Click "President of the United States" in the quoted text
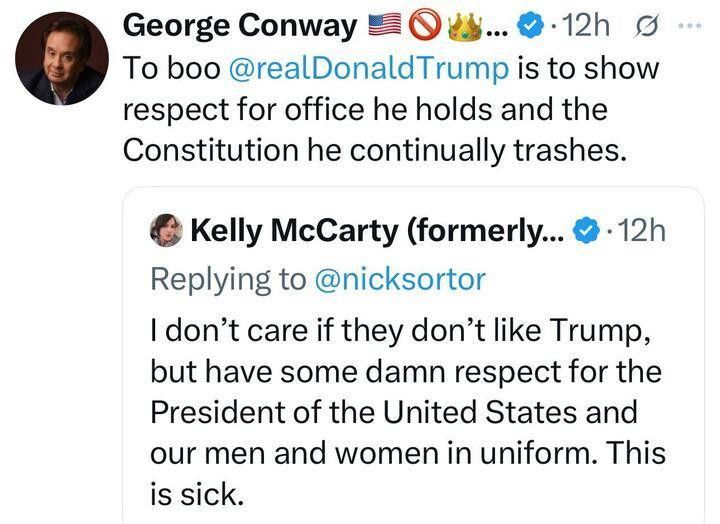720x524 pixels. [384, 411]
